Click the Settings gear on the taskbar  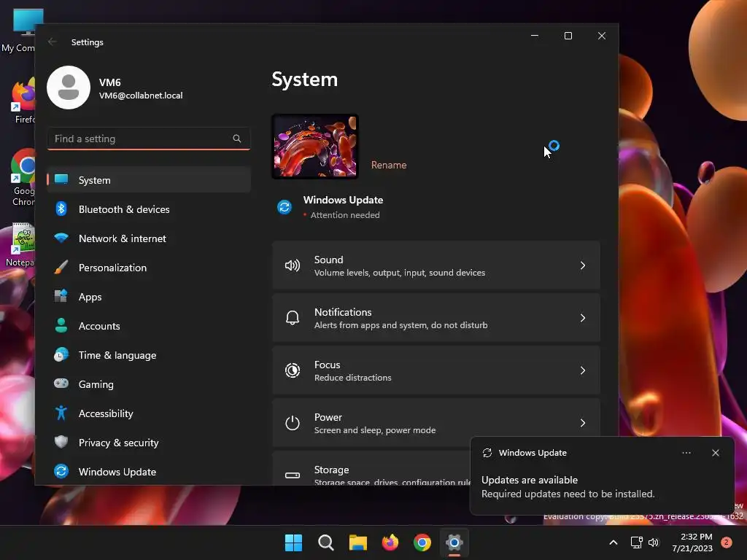454,542
